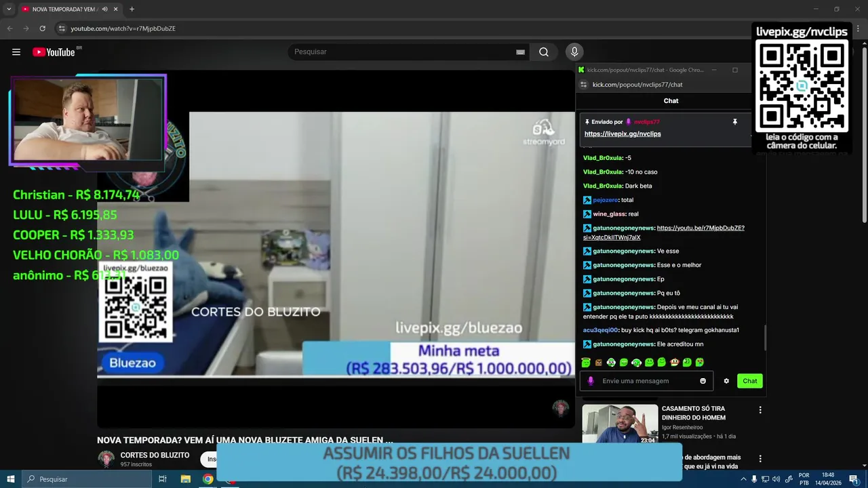
Task: Click the main YouTube video player
Action: coord(336,249)
